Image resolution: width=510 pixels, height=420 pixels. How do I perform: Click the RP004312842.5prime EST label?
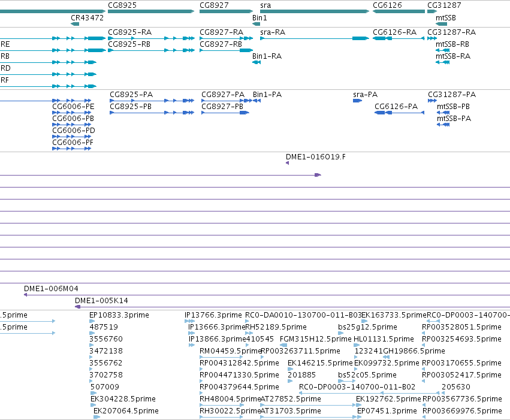pyautogui.click(x=239, y=363)
